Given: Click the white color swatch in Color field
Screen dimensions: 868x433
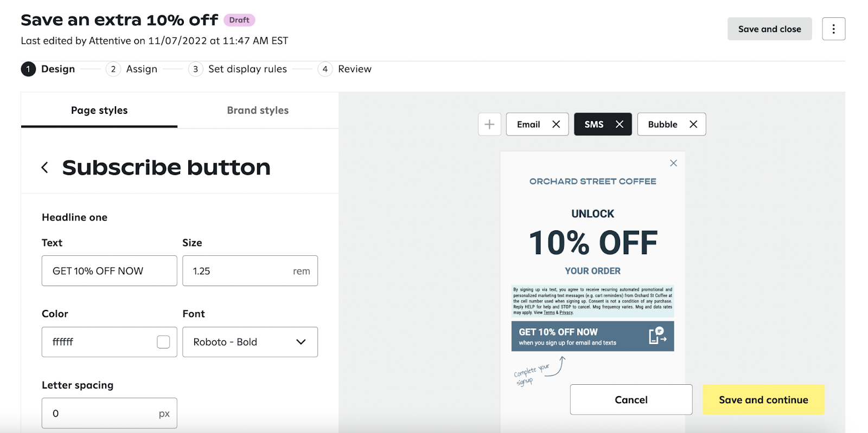Looking at the screenshot, I should tap(163, 342).
